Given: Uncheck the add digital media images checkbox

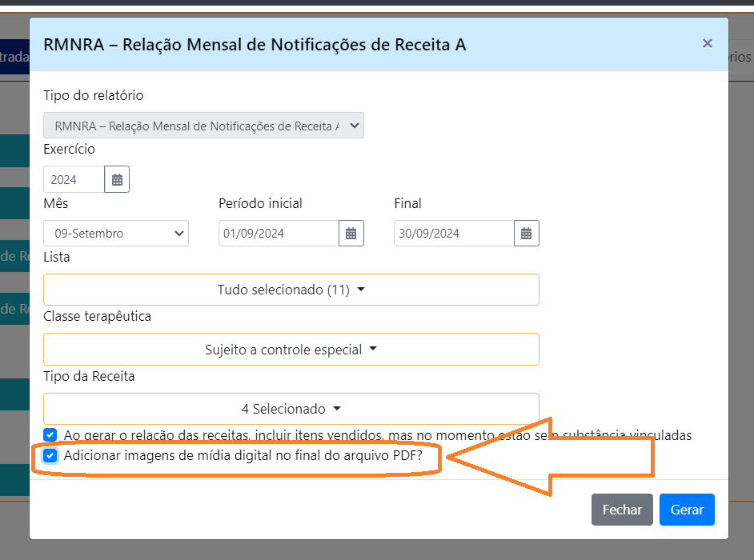Looking at the screenshot, I should [50, 456].
